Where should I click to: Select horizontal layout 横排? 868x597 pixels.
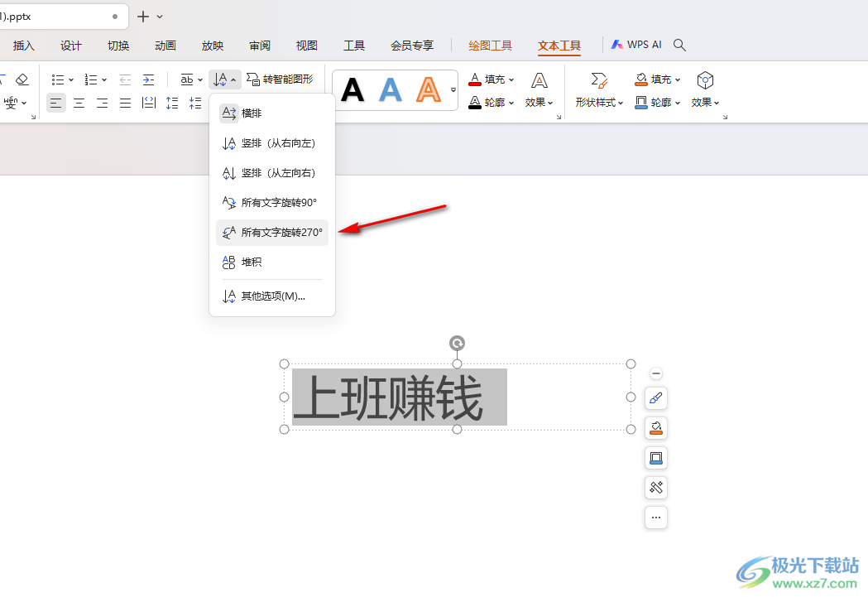[x=271, y=113]
